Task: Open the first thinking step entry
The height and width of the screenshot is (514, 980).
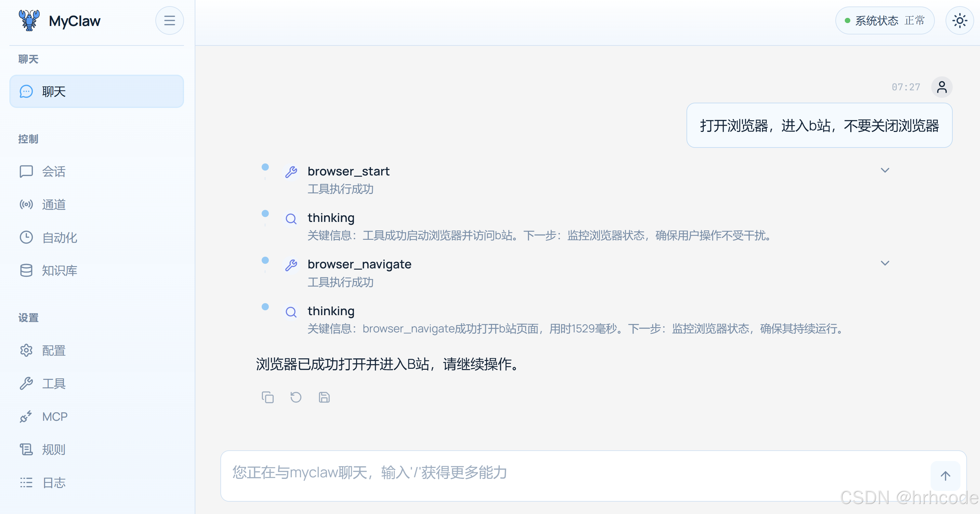Action: 331,218
